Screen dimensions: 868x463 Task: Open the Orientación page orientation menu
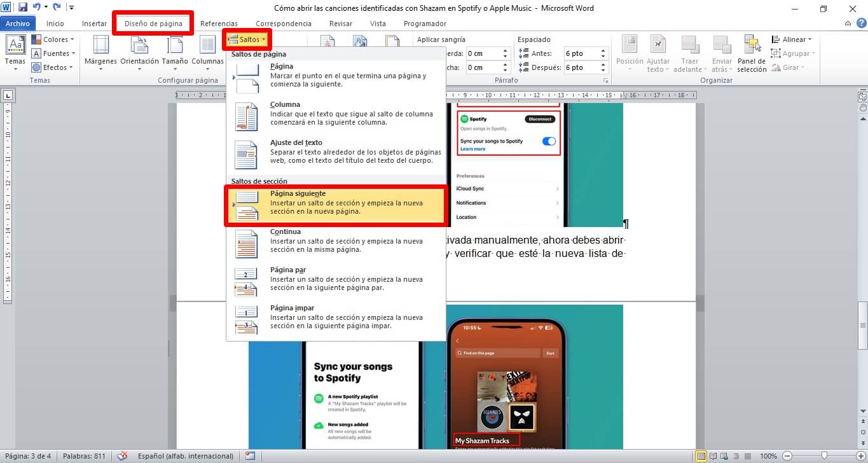(139, 53)
